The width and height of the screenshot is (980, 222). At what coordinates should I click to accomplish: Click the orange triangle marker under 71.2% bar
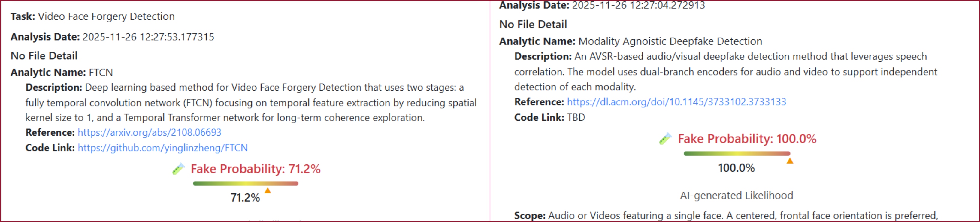coord(268,190)
